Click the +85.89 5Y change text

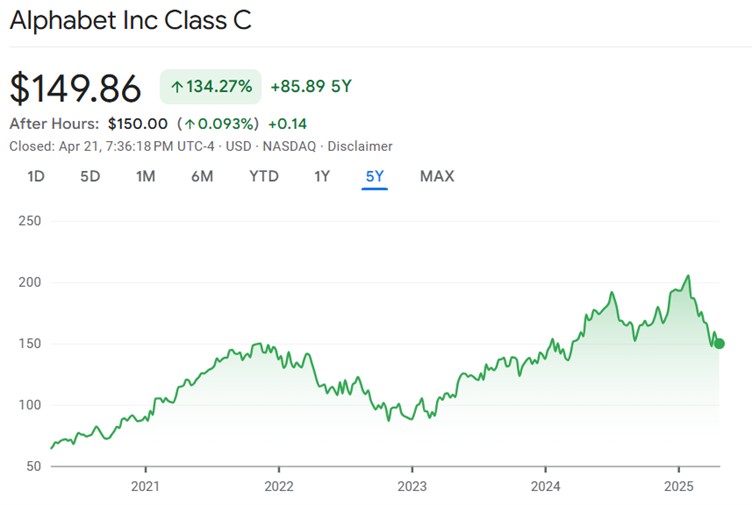(x=311, y=87)
